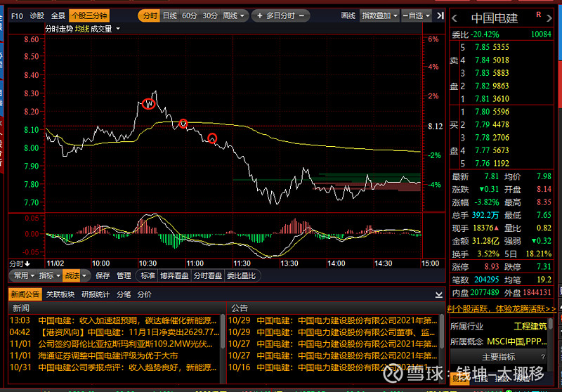
Task: Open 04:42 news 港资风向 中国电建
Action: pyautogui.click(x=114, y=332)
